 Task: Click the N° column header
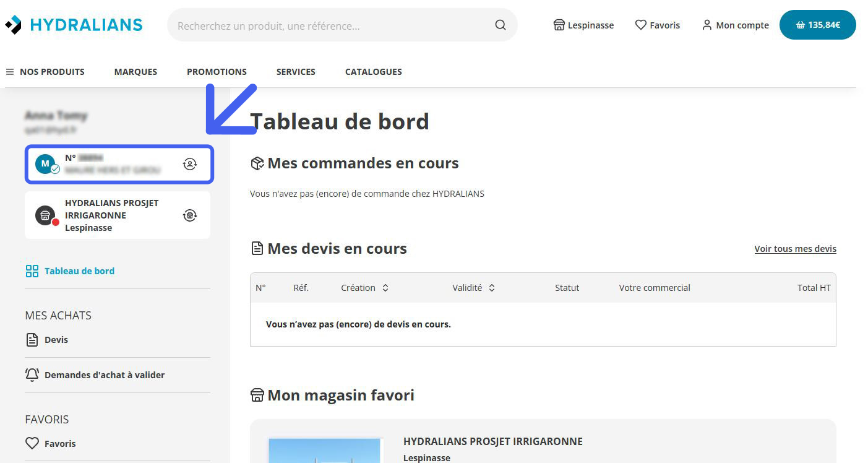260,288
